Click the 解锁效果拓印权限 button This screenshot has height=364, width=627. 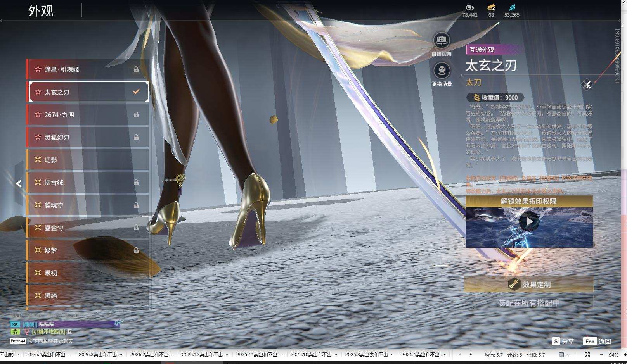pos(529,201)
